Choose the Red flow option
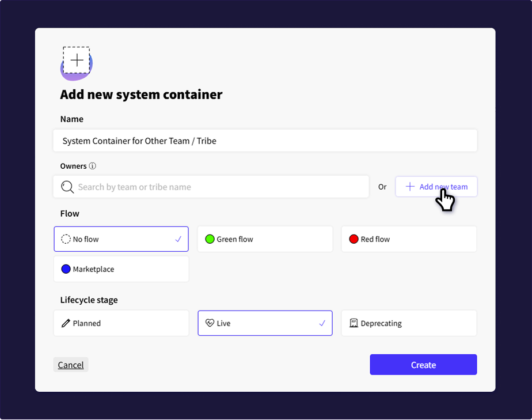Image resolution: width=532 pixels, height=420 pixels. click(x=409, y=239)
